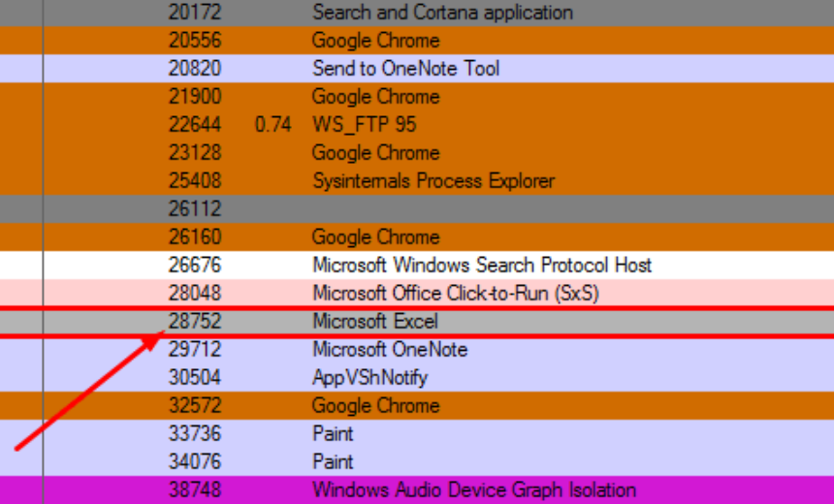Select PID 38748 cell
This screenshot has width=834, height=504.
tap(195, 490)
